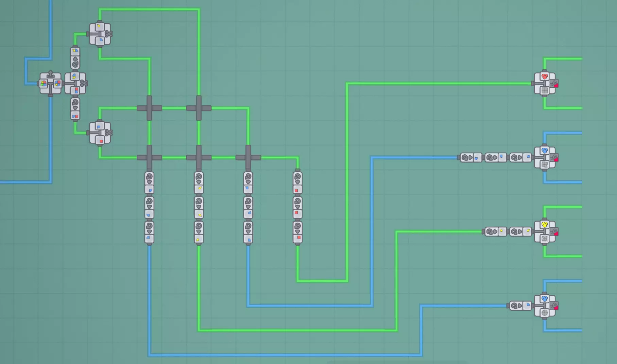Select the left rotator in the yellow painter row
Viewport: 617px width, 364px height.
coord(495,231)
